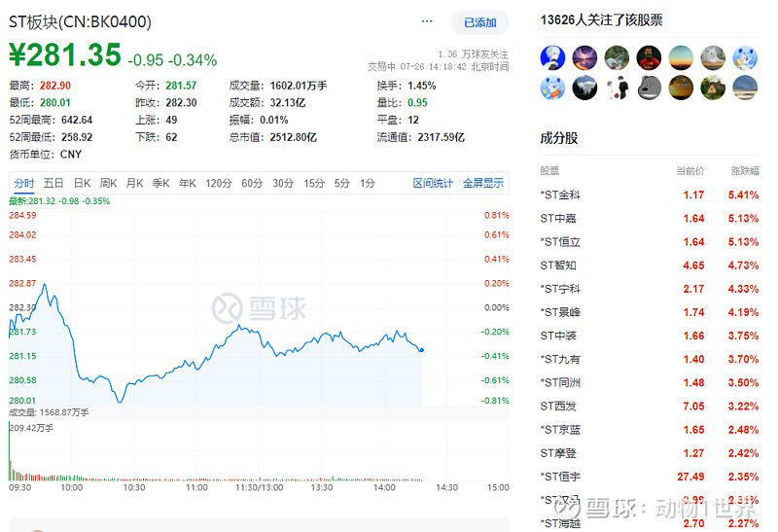Click the 13626人关注了该股票 heading
The width and height of the screenshot is (778, 532).
coord(601,20)
